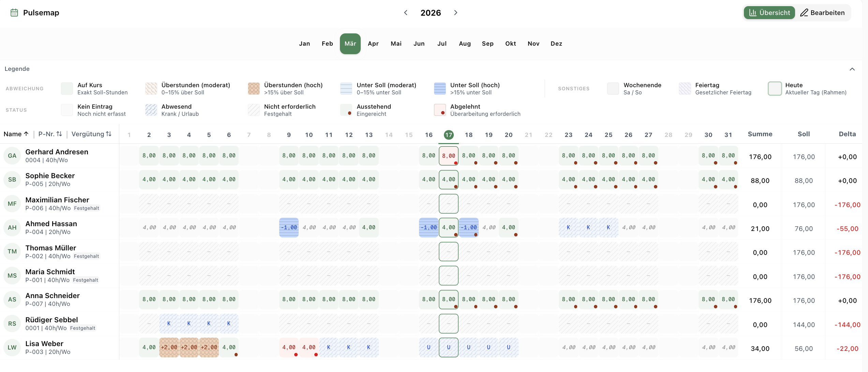This screenshot has height=372, width=868.
Task: Click the today marker day 17 header
Action: pos(449,135)
